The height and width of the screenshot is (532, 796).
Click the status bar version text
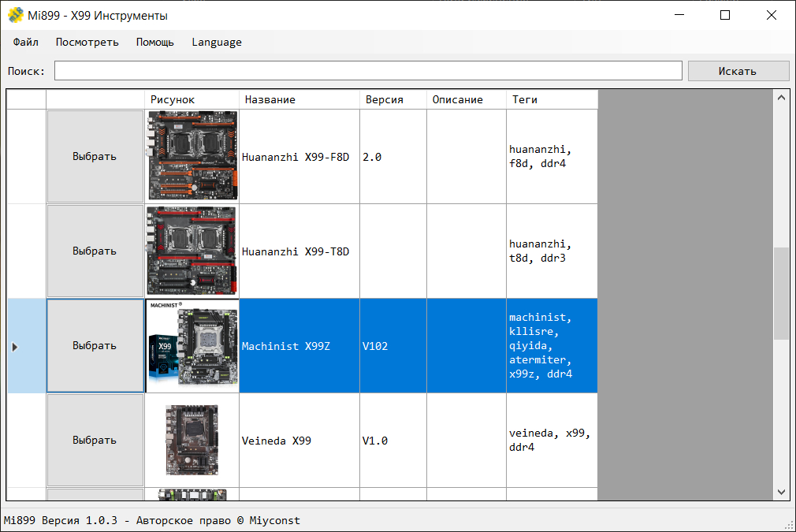(152, 520)
